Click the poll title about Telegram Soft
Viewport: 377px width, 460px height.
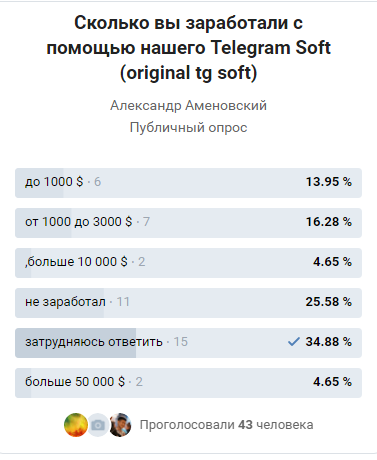[x=188, y=48]
